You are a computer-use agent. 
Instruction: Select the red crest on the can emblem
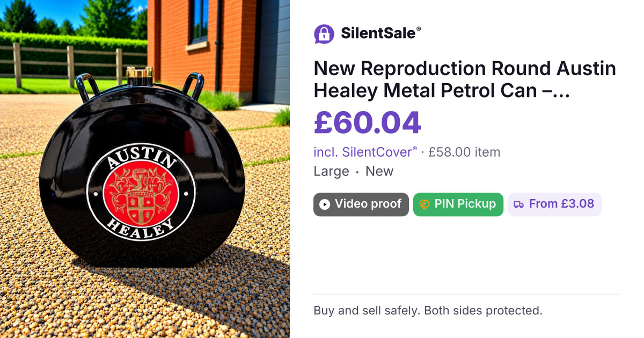click(x=141, y=193)
